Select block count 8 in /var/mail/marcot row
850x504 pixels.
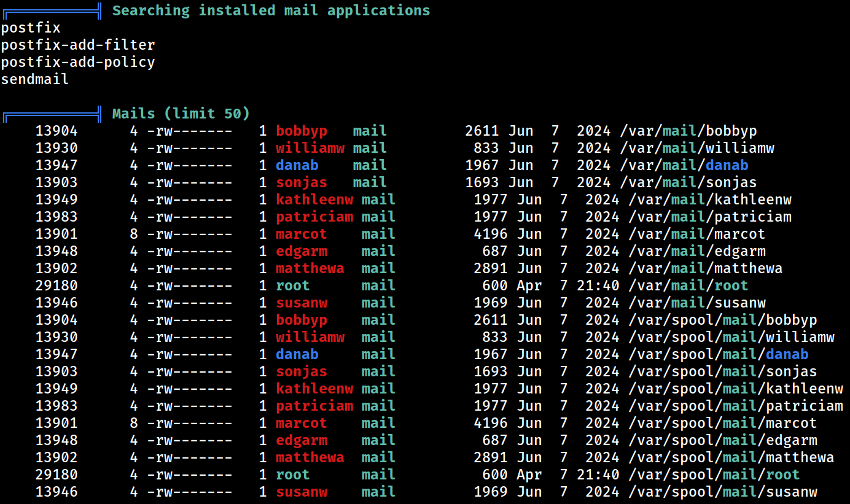click(x=134, y=234)
